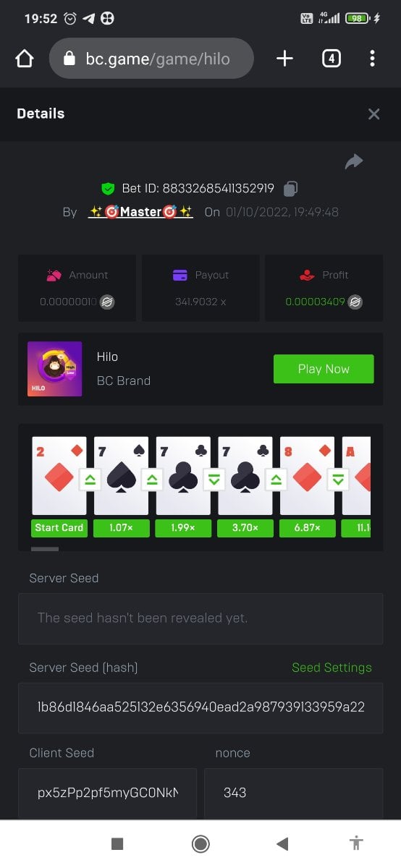Screen dimensions: 401x868
Task: Select the Start Card 2 of diamonds
Action: [59, 476]
